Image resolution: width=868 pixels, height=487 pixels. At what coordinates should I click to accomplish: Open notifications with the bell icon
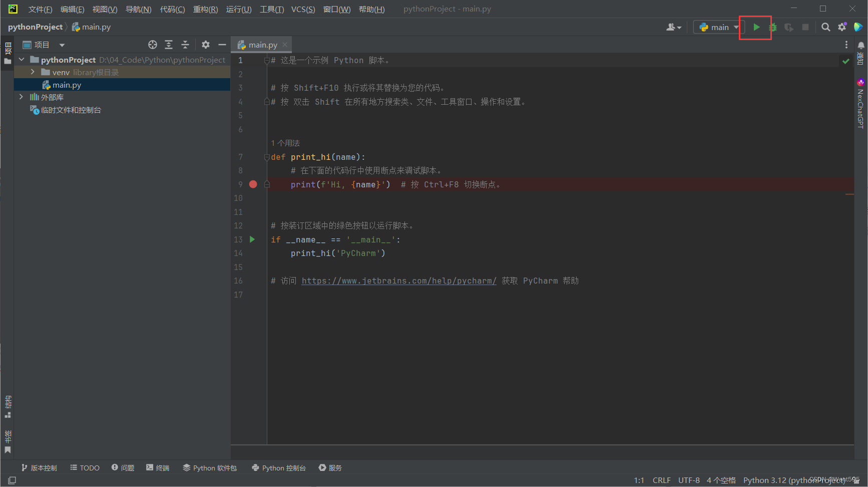860,45
